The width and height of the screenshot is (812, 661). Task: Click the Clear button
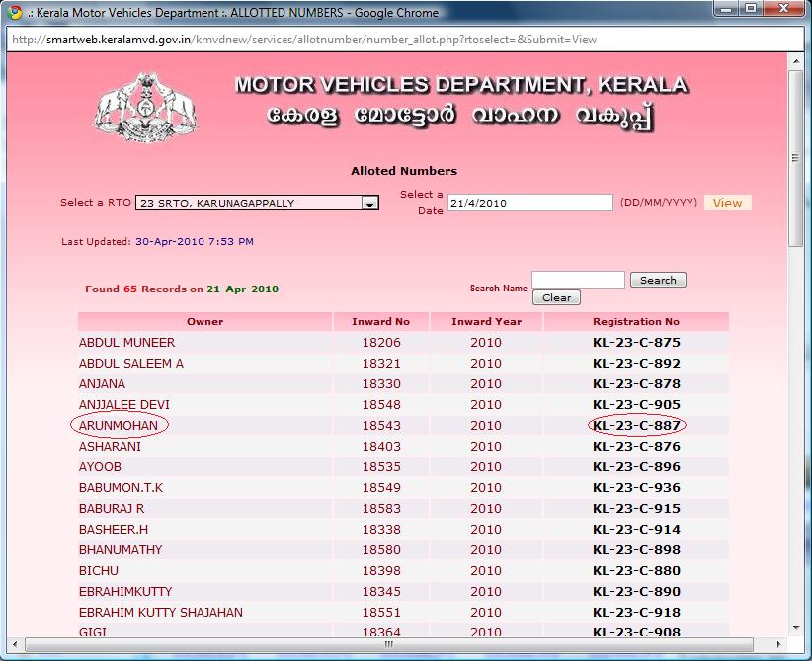point(556,297)
